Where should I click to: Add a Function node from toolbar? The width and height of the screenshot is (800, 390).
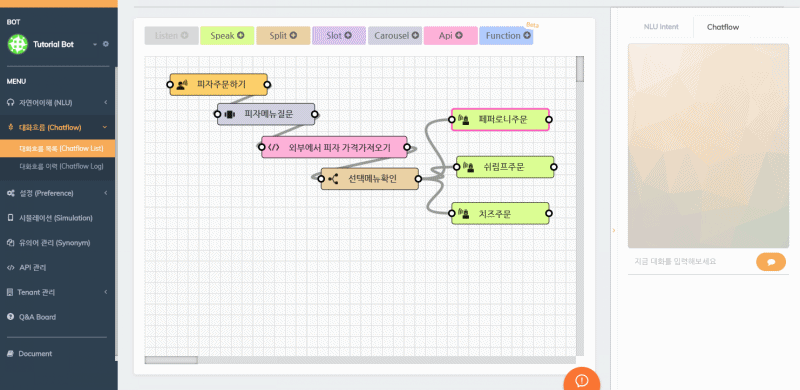tap(506, 36)
